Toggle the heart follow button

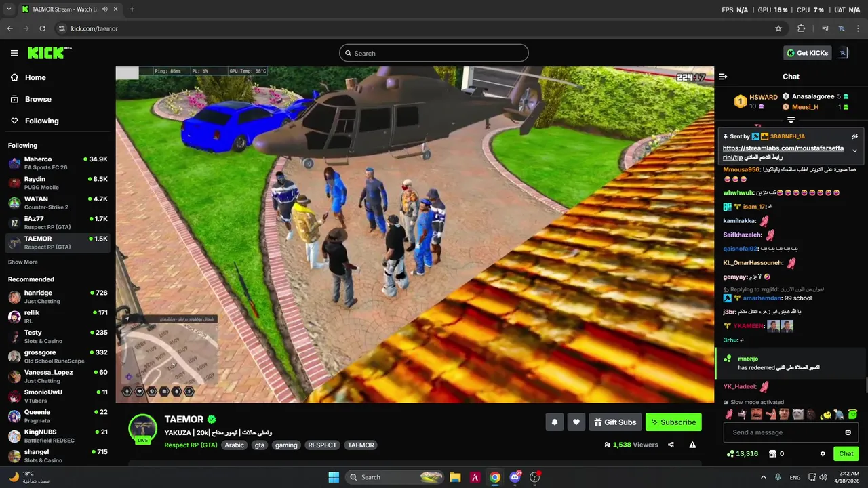pyautogui.click(x=576, y=422)
